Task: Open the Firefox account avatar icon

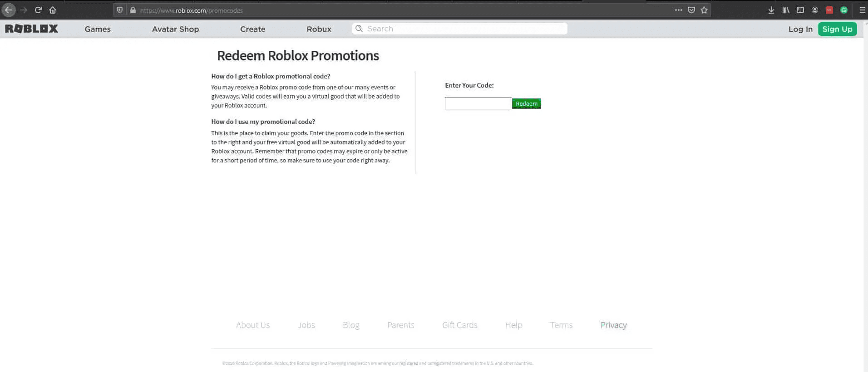Action: click(815, 10)
